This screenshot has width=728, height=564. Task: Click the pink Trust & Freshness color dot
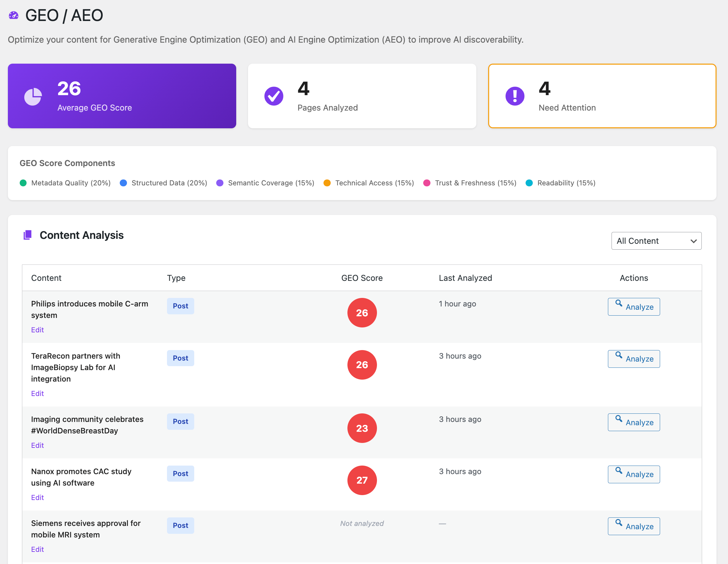(x=427, y=183)
